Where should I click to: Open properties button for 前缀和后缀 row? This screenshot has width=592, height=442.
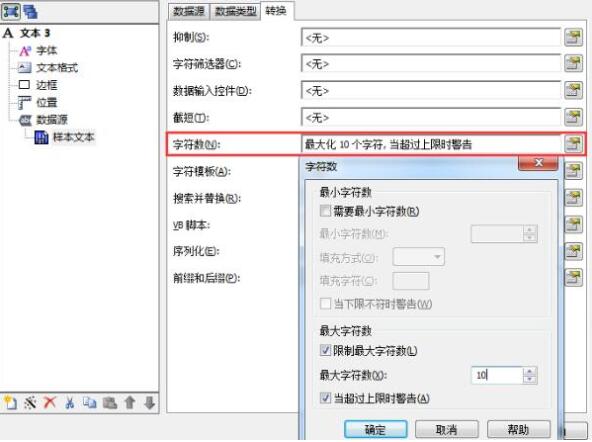(573, 278)
